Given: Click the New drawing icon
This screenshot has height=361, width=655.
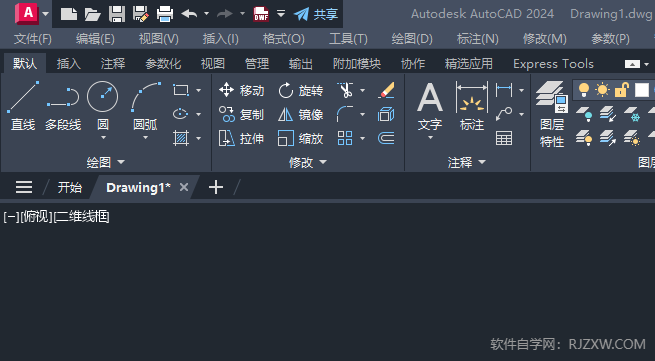Looking at the screenshot, I should coord(69,14).
